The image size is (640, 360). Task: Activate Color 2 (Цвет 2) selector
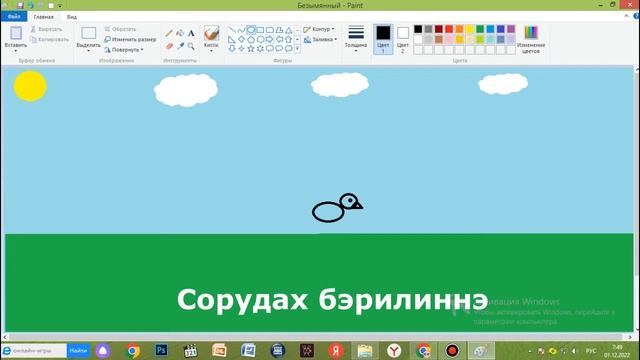402,39
